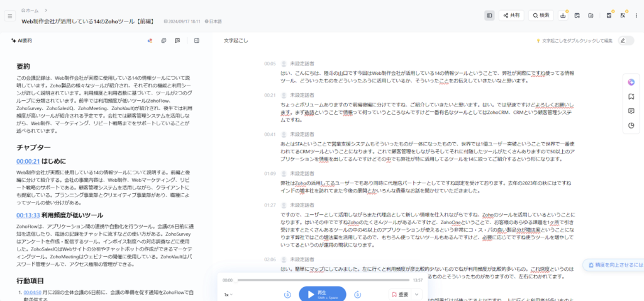The height and width of the screenshot is (301, 644).
Task: Click speaker avatar at 00:05 segment
Action: coord(284,64)
